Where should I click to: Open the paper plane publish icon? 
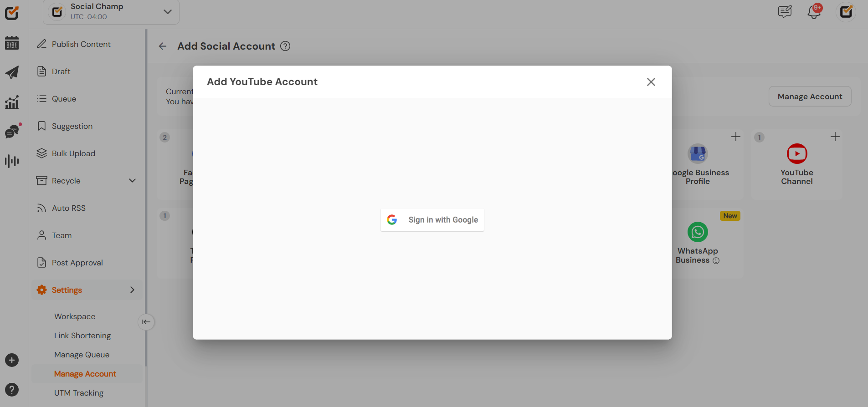pos(12,72)
